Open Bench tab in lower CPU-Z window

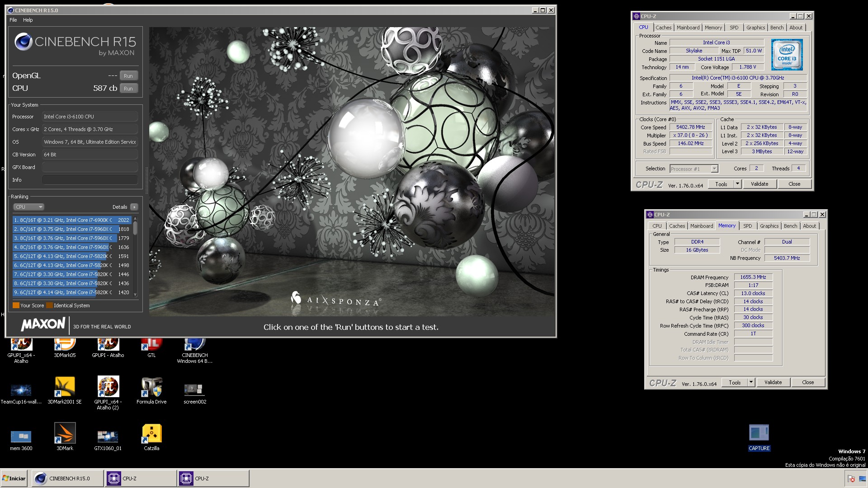pyautogui.click(x=790, y=226)
